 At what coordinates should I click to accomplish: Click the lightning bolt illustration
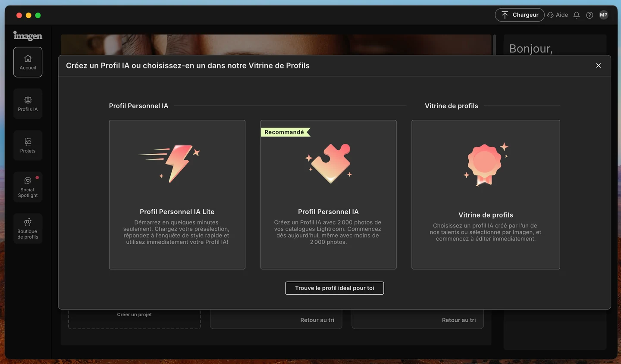tap(169, 163)
